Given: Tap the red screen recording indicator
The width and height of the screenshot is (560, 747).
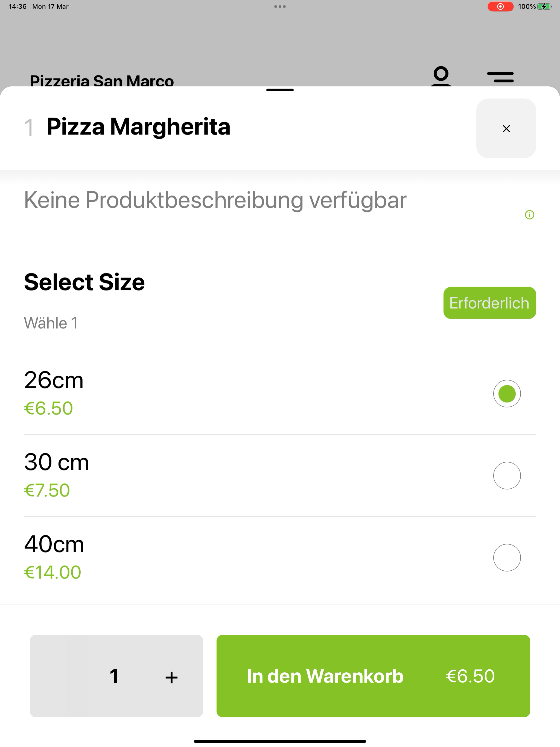Looking at the screenshot, I should 500,6.
